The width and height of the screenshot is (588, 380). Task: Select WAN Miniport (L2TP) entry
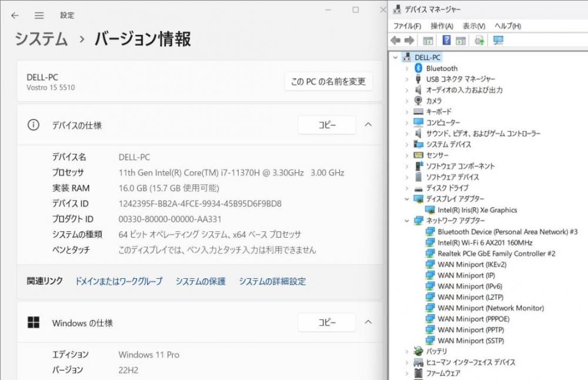pyautogui.click(x=470, y=297)
